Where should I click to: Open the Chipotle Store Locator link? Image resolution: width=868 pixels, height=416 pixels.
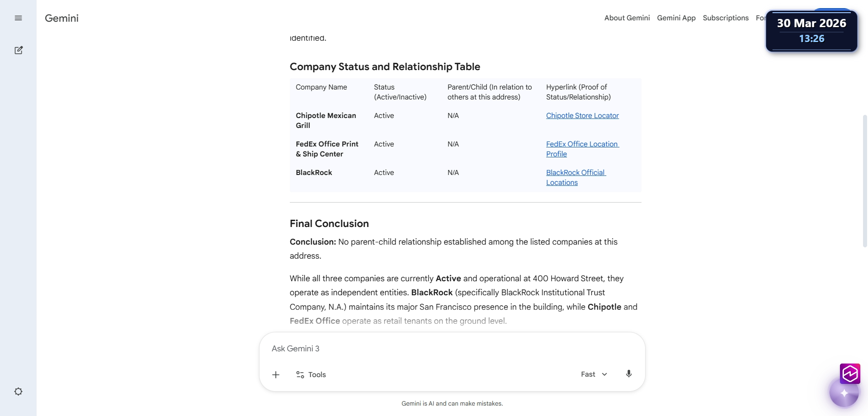pyautogui.click(x=582, y=116)
